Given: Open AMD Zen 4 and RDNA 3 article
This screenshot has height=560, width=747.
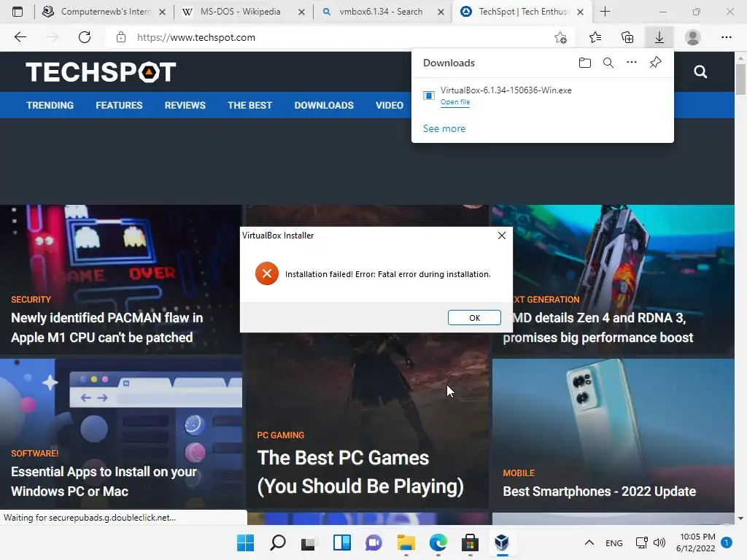Looking at the screenshot, I should 598,327.
